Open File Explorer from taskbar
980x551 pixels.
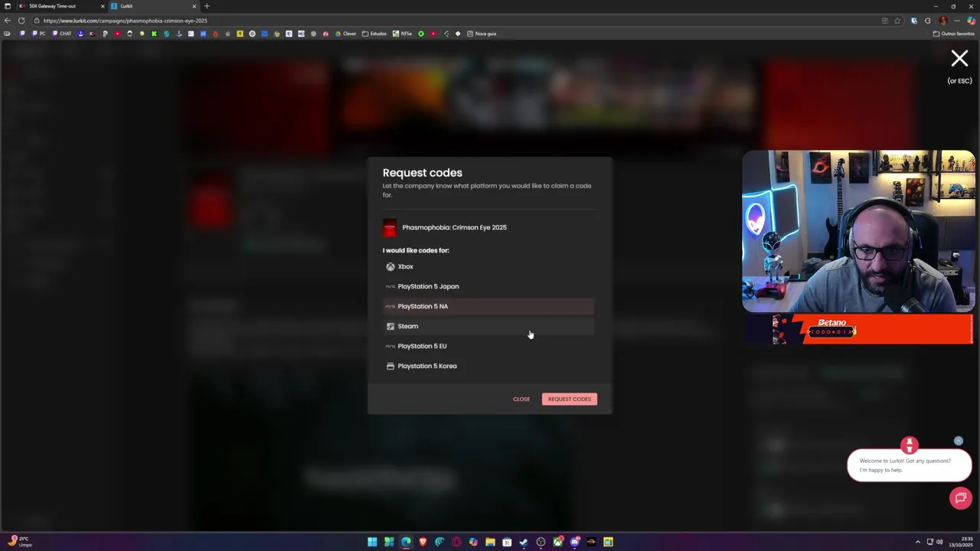490,542
